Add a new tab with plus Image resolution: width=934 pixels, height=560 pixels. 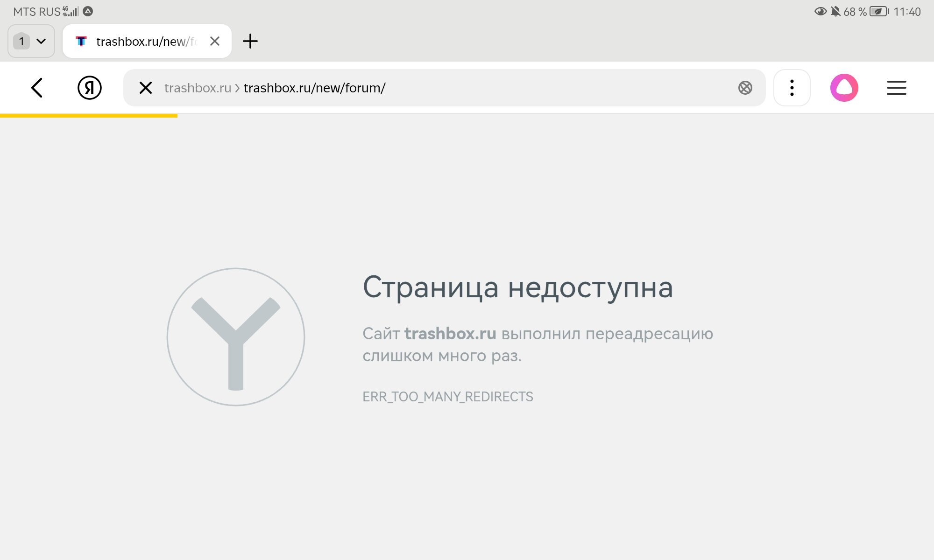point(250,41)
